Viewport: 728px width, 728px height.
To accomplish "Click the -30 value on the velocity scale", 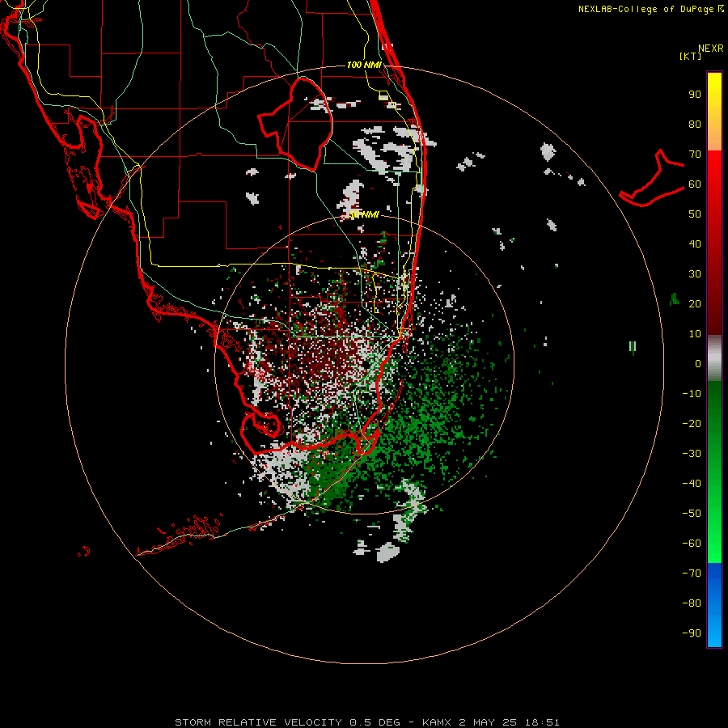I will [x=692, y=454].
